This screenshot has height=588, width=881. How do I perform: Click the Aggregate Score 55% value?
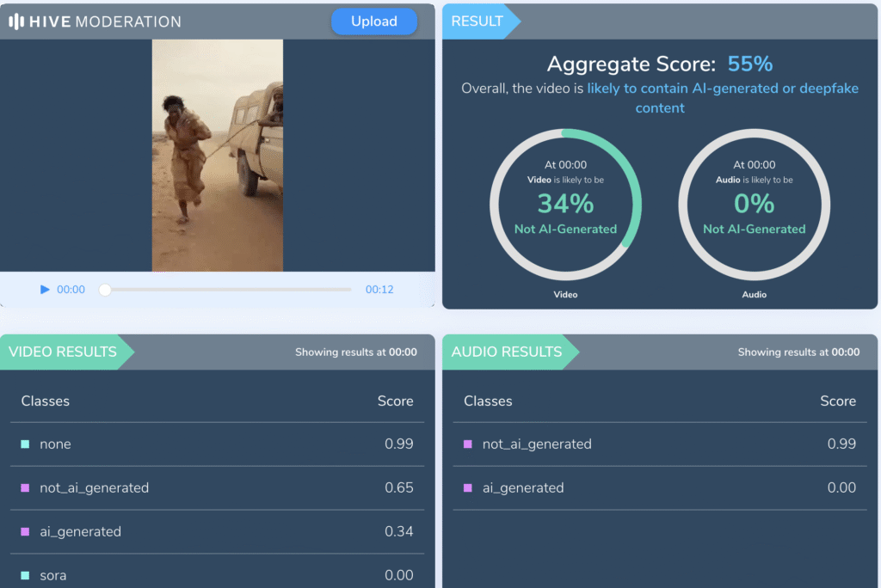(750, 64)
